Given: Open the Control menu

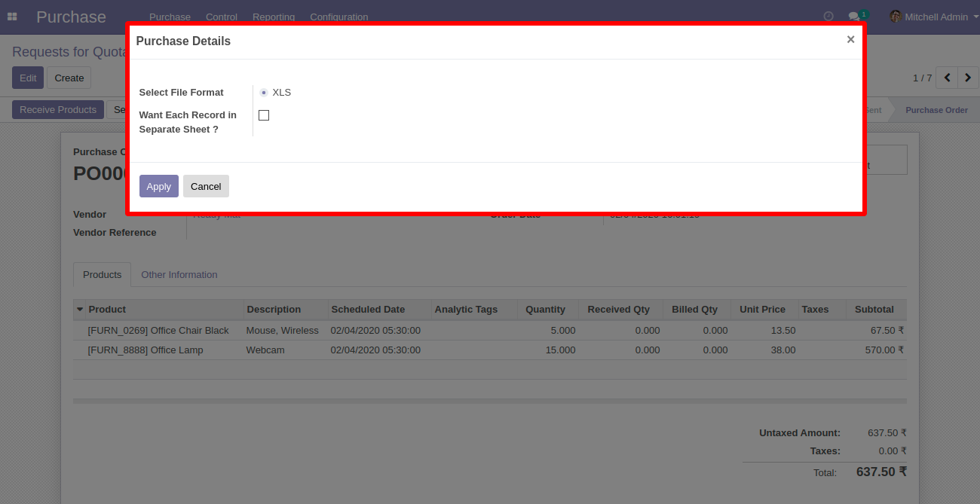Looking at the screenshot, I should click(x=221, y=17).
